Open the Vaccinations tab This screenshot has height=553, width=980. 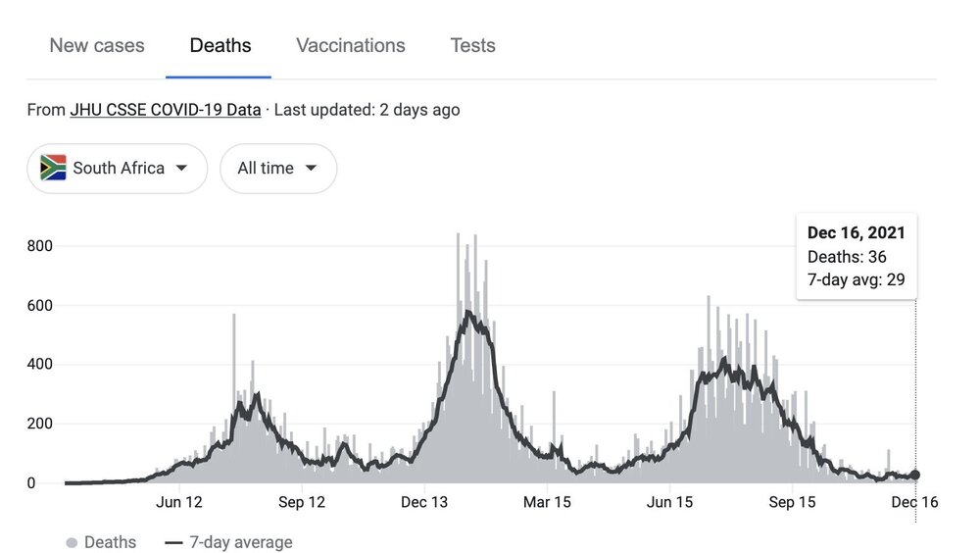tap(351, 46)
